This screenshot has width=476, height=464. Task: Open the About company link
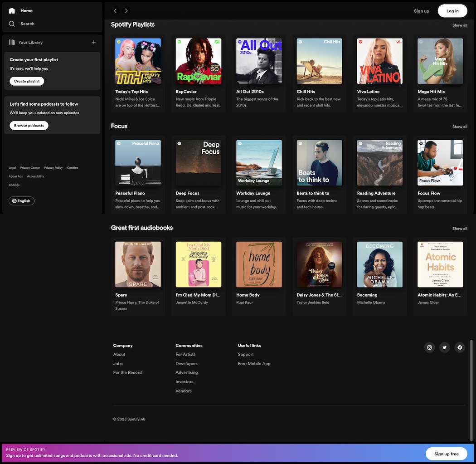(x=119, y=354)
